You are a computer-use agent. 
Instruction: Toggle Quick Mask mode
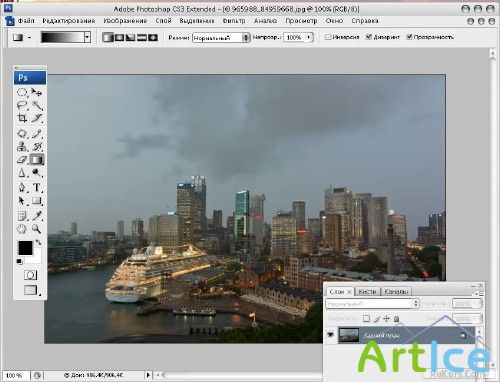click(x=30, y=275)
